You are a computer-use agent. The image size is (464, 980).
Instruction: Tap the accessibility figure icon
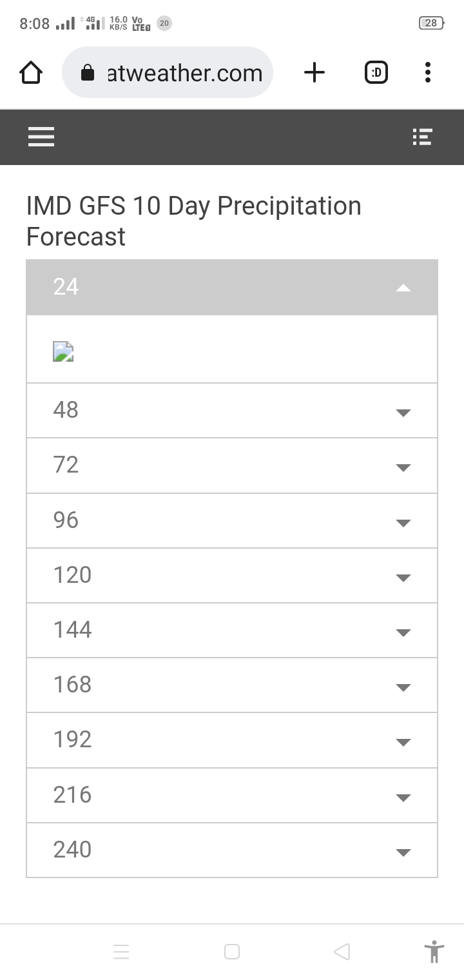tap(434, 952)
